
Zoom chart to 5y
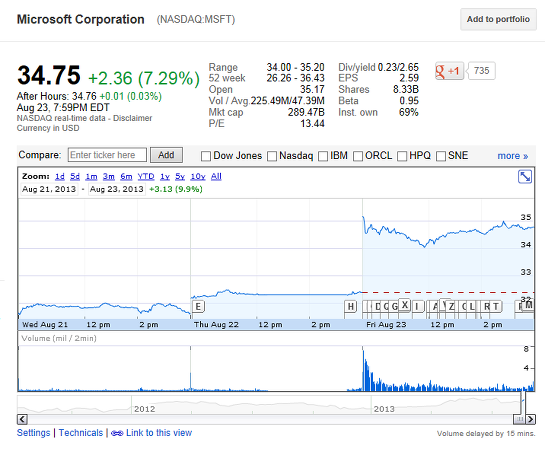click(180, 177)
